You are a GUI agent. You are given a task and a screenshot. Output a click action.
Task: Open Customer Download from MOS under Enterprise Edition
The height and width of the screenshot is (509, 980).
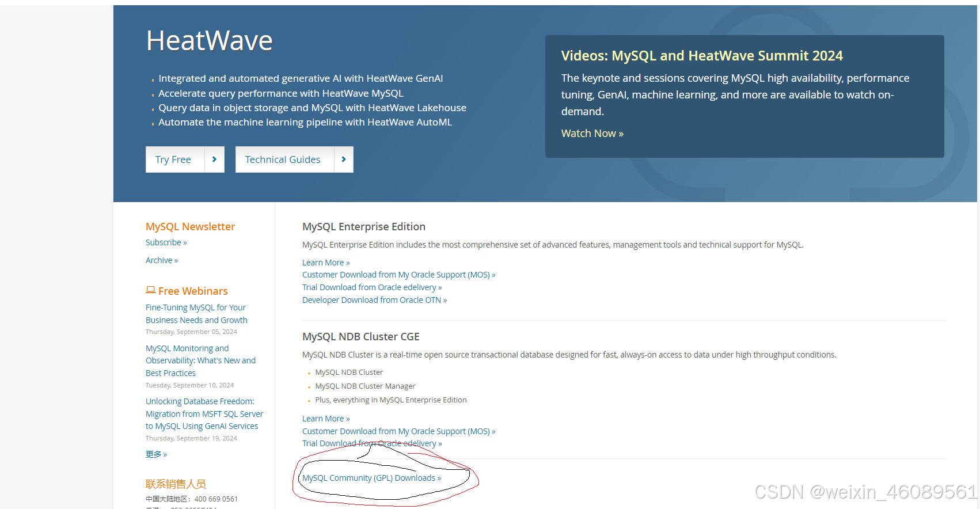pos(398,275)
